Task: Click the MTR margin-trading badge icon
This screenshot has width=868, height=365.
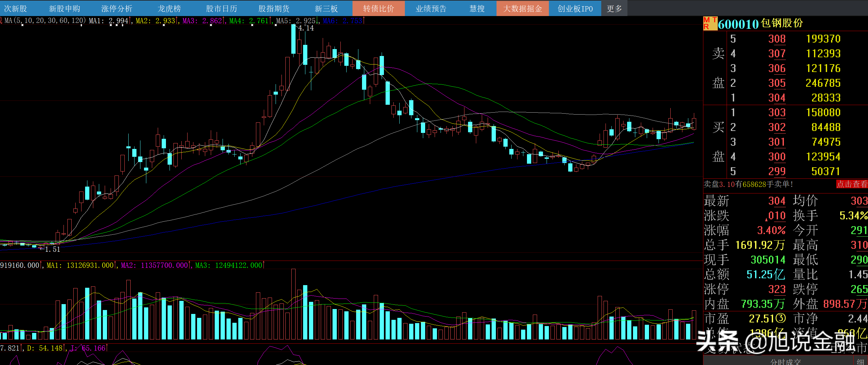Action: (x=710, y=24)
